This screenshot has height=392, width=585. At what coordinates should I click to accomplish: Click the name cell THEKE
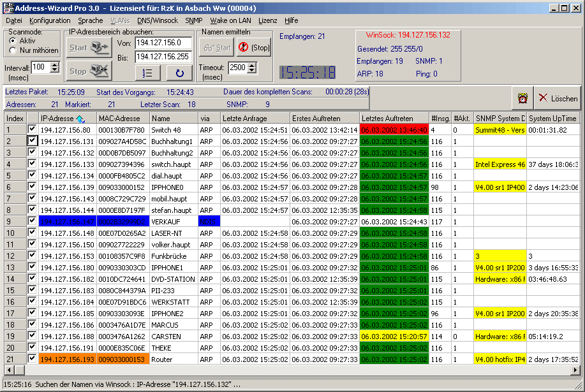(x=174, y=348)
